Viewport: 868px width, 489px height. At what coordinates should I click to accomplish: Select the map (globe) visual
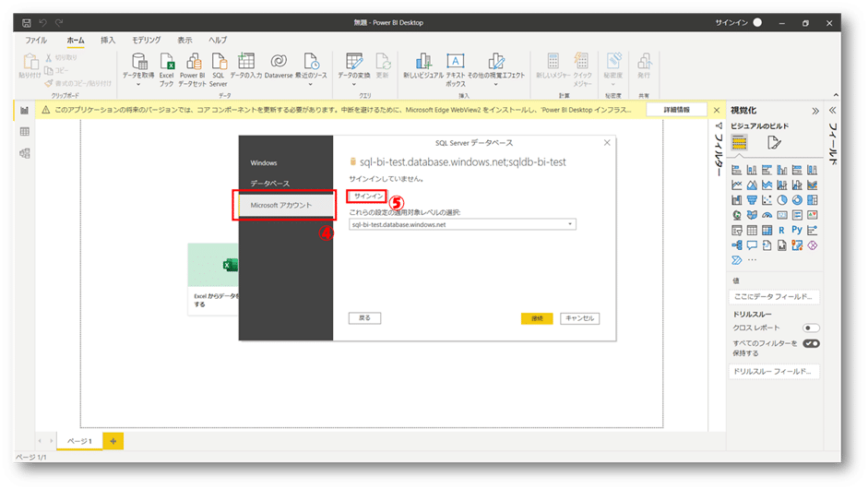[737, 215]
